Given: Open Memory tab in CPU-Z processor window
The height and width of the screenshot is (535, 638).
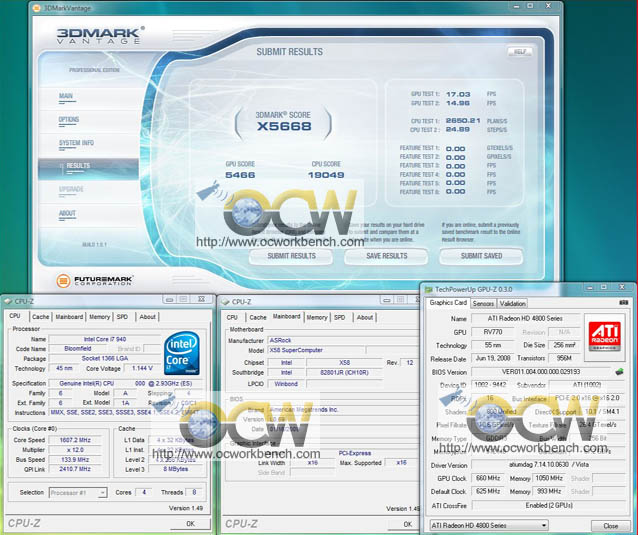Looking at the screenshot, I should (x=100, y=317).
